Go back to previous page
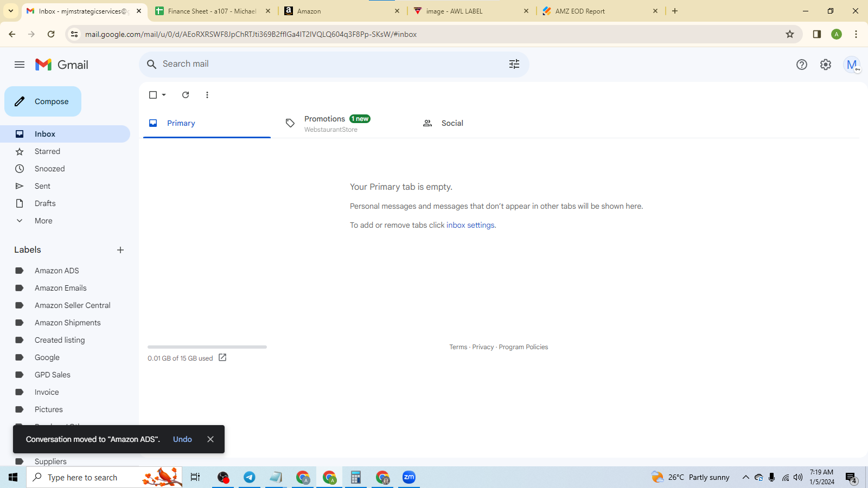The image size is (868, 488). pyautogui.click(x=12, y=34)
